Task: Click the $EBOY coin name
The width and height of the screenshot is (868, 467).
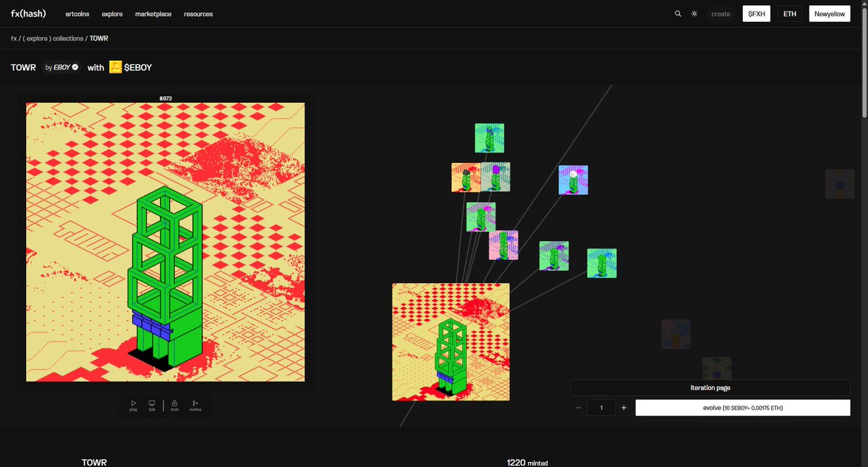Action: click(139, 67)
